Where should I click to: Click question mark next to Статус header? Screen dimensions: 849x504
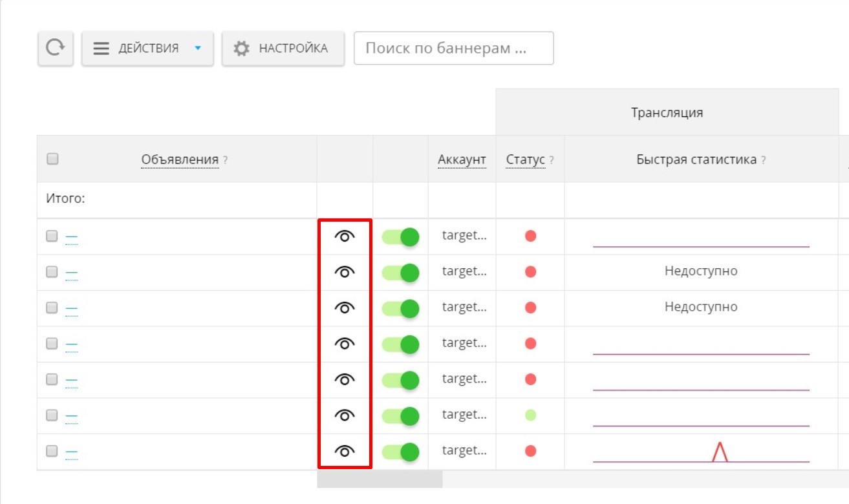coord(552,160)
